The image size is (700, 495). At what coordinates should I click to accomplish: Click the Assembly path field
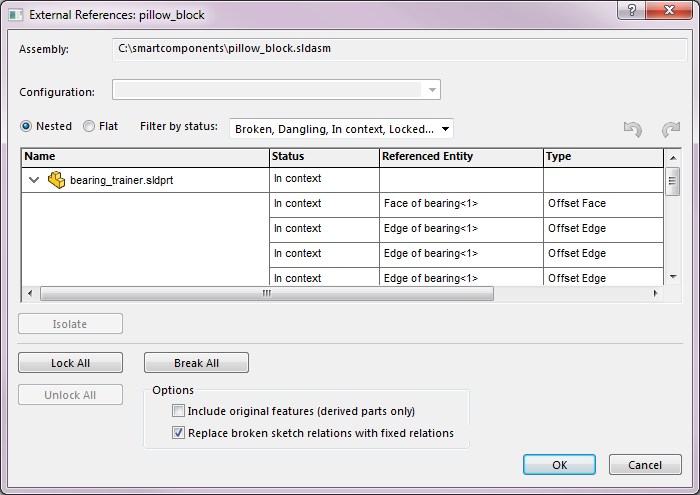pos(400,49)
